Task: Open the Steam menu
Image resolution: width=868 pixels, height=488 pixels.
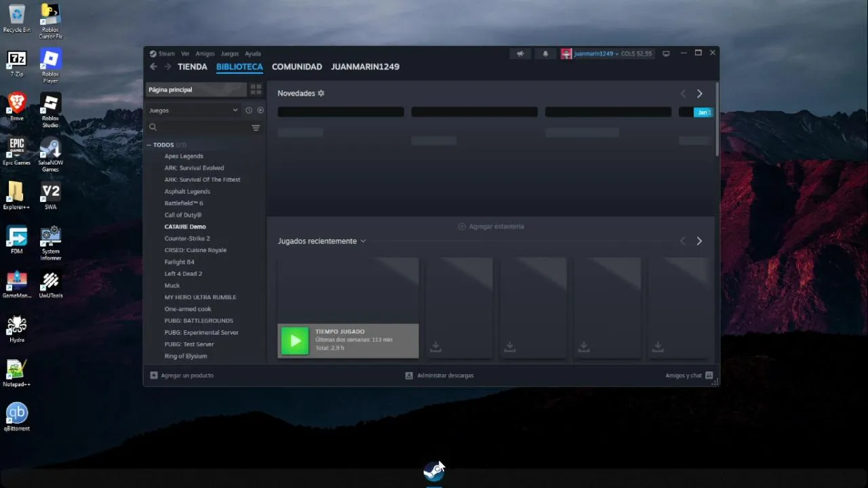Action: [x=166, y=54]
